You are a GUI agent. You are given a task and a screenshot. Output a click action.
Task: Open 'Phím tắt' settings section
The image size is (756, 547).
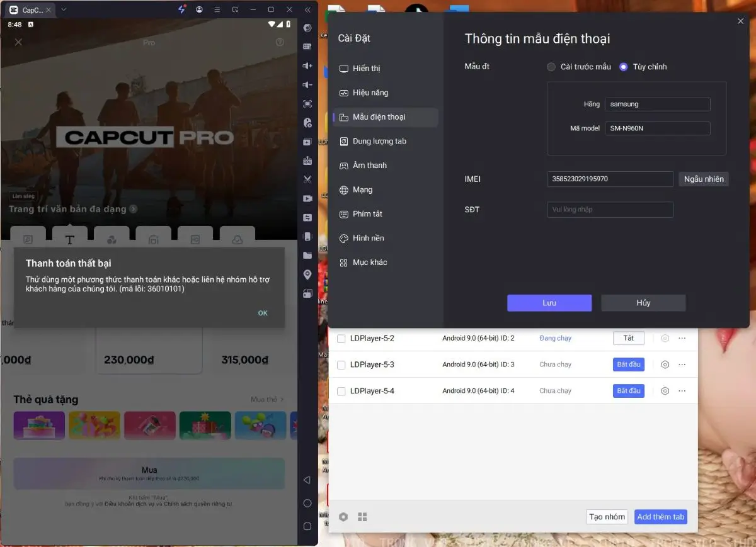click(386, 214)
